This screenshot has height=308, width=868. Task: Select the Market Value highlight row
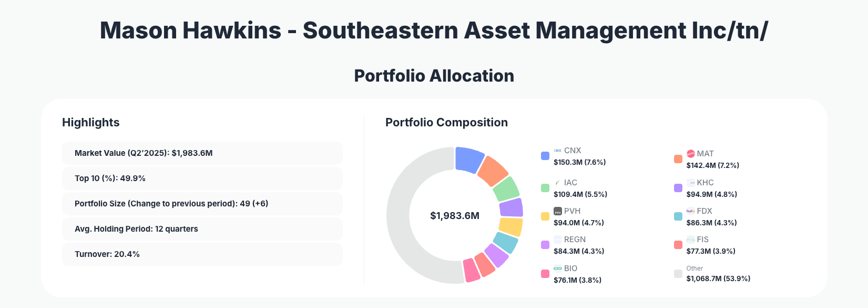202,153
